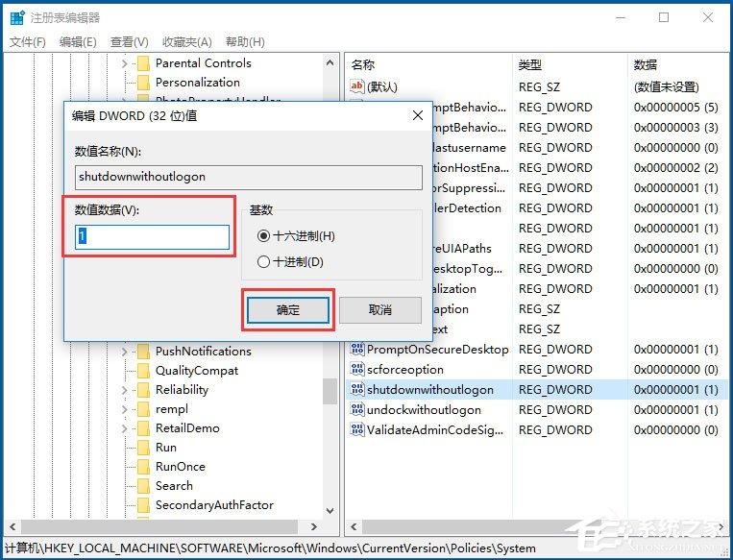733x560 pixels.
Task: Click the Personalization folder icon
Action: click(143, 82)
